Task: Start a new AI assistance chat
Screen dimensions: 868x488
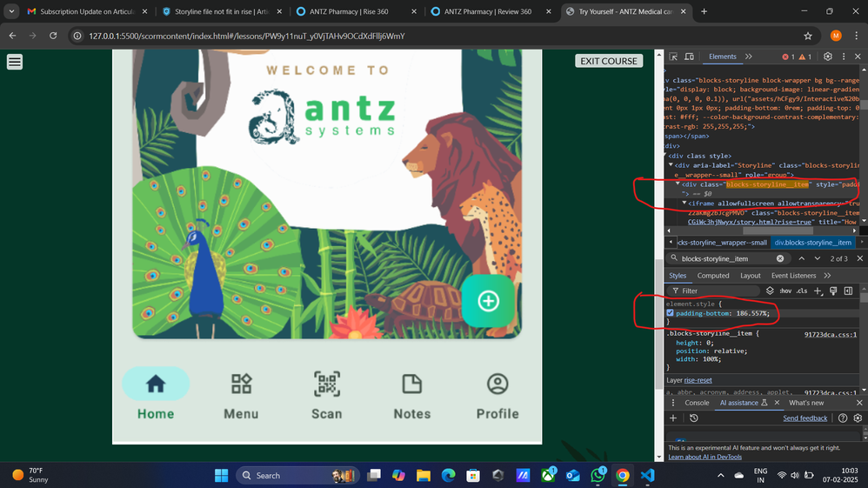Action: pos(673,418)
